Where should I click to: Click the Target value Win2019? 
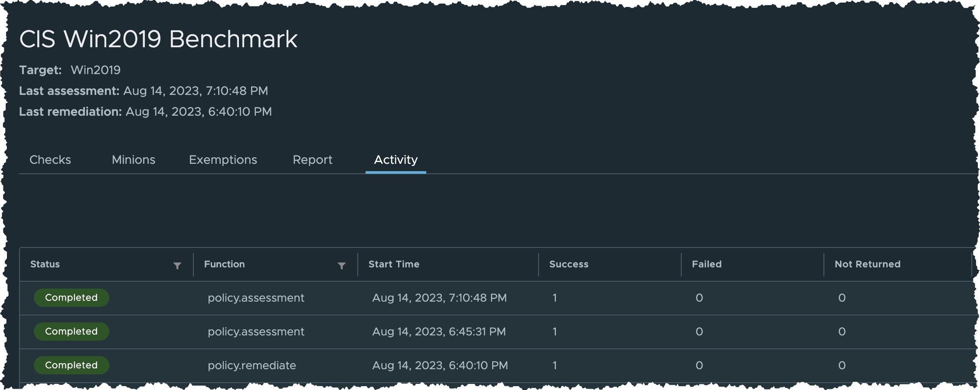(96, 70)
